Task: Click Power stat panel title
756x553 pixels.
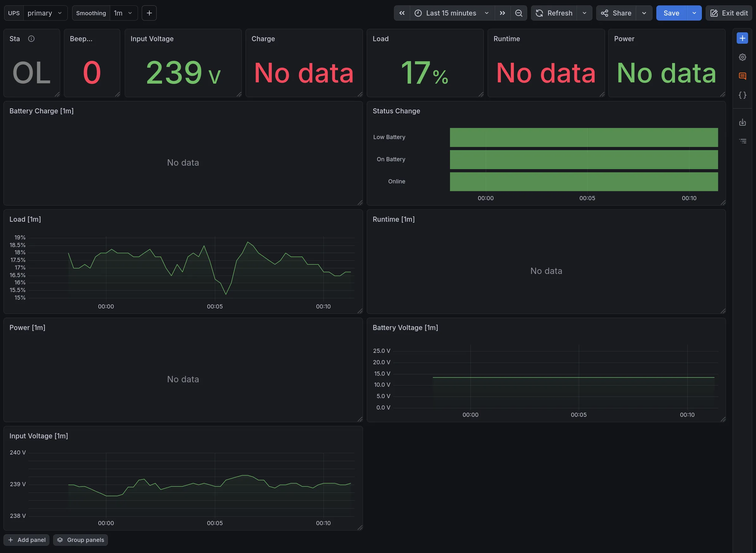Action: 624,39
